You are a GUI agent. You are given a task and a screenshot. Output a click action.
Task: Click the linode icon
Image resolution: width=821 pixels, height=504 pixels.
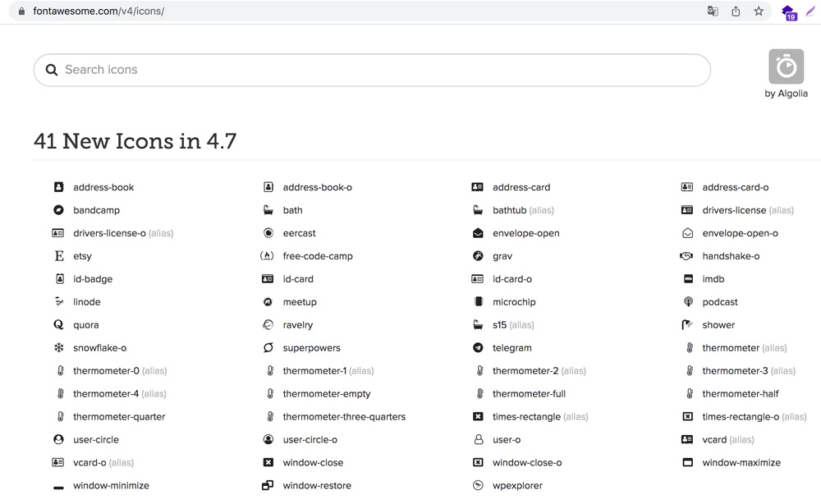pyautogui.click(x=59, y=302)
